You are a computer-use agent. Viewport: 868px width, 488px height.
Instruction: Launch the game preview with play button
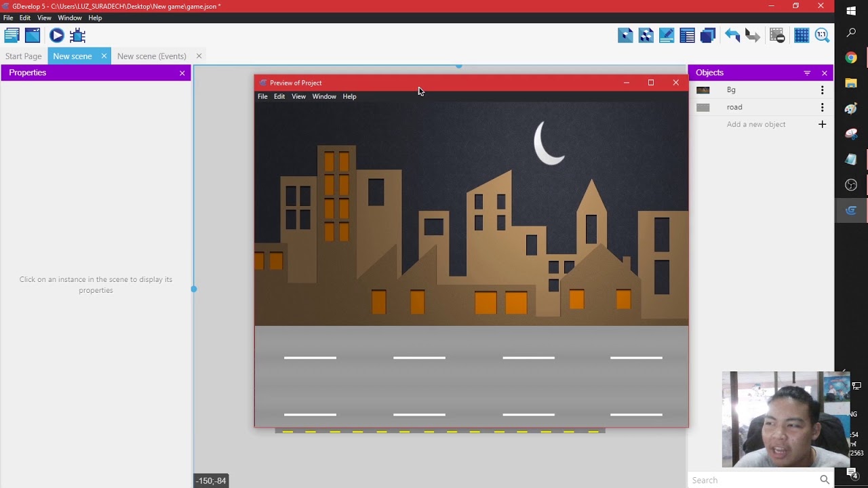click(x=56, y=35)
